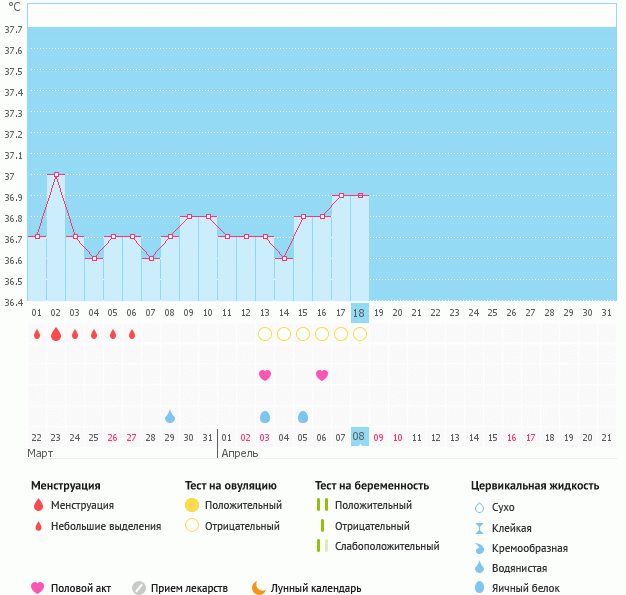The image size is (626, 595).
Task: Select the highlighted cycle day 18
Action: (359, 313)
